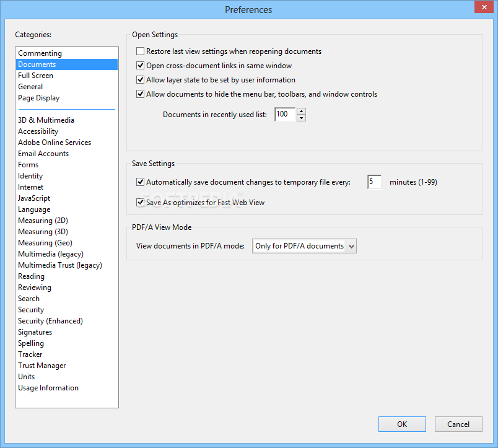Open Multimedia Trust (legacy) category
This screenshot has height=448, width=498.
[67, 265]
